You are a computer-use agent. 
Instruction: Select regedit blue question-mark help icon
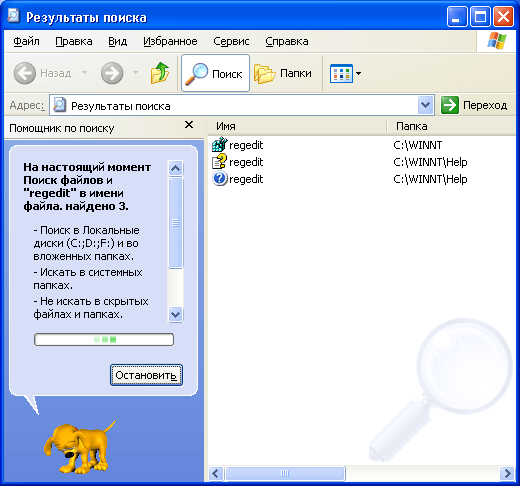(219, 179)
